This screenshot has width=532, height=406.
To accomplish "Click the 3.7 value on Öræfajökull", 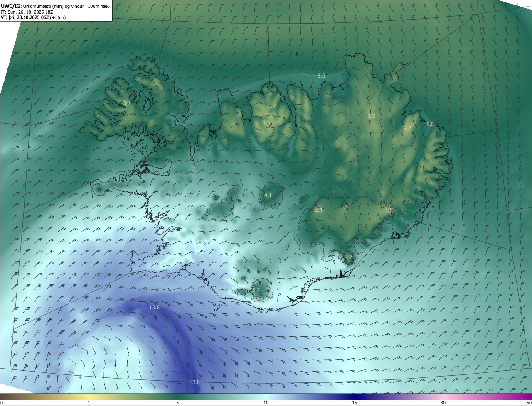I will click(x=348, y=258).
